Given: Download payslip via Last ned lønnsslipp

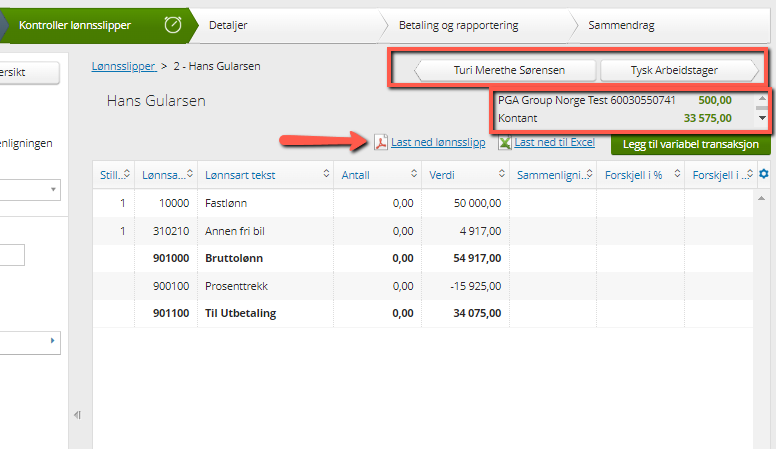Looking at the screenshot, I should [x=438, y=143].
